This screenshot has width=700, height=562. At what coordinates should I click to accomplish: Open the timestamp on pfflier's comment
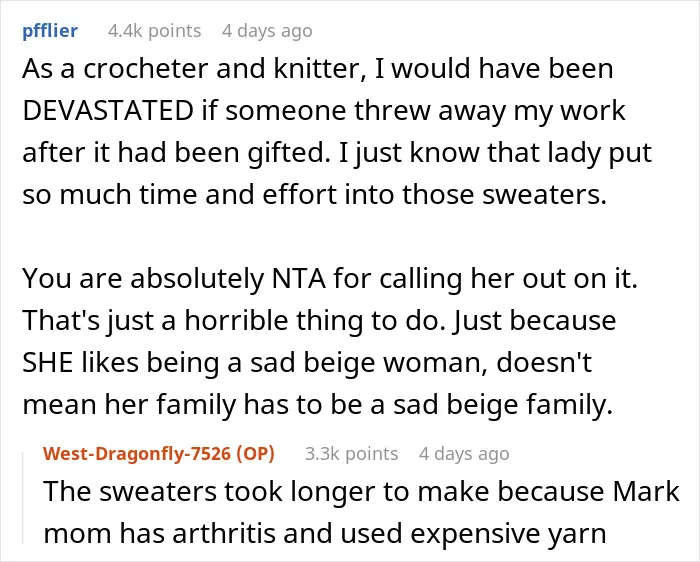coord(267,31)
